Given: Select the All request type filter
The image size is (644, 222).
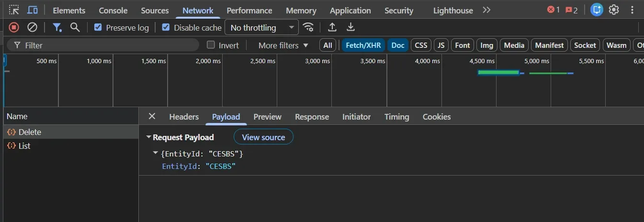Looking at the screenshot, I should pyautogui.click(x=328, y=45).
